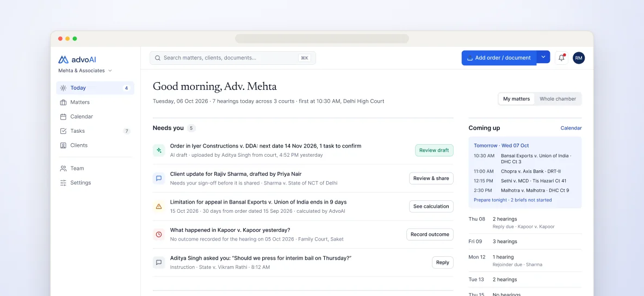Click the Review & share button
Viewport: 644px width, 296px height.
(x=431, y=178)
